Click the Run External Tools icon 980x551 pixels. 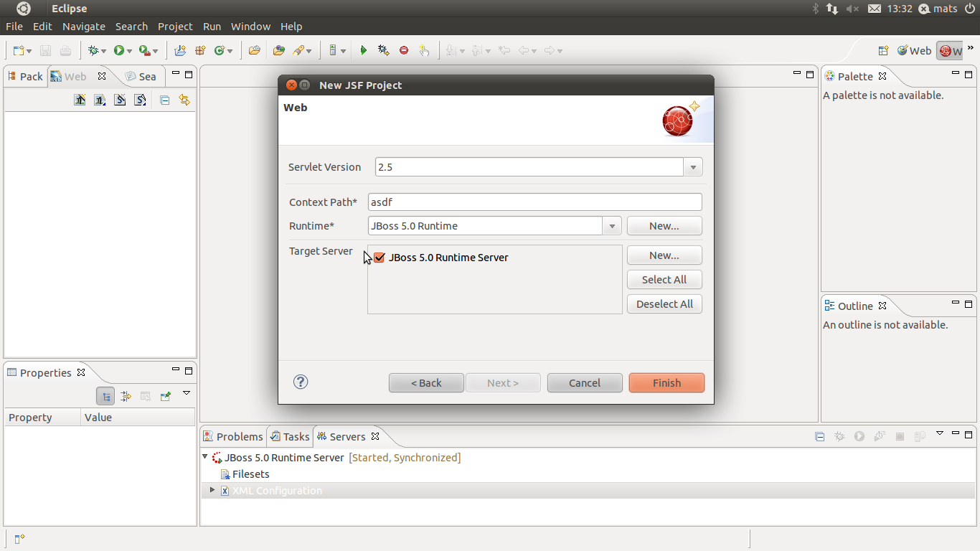(144, 50)
